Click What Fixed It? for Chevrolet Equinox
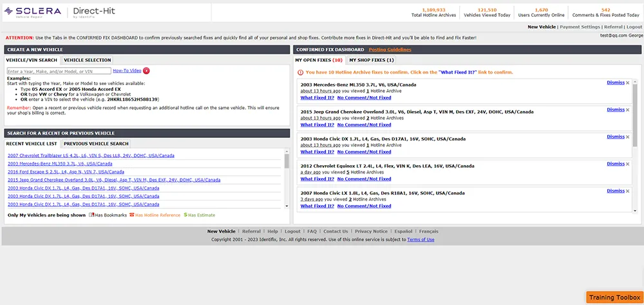The image size is (644, 305). 317,179
